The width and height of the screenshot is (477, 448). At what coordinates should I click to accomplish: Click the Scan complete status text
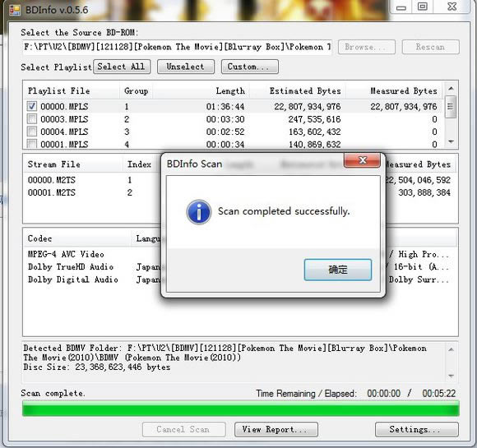53,393
